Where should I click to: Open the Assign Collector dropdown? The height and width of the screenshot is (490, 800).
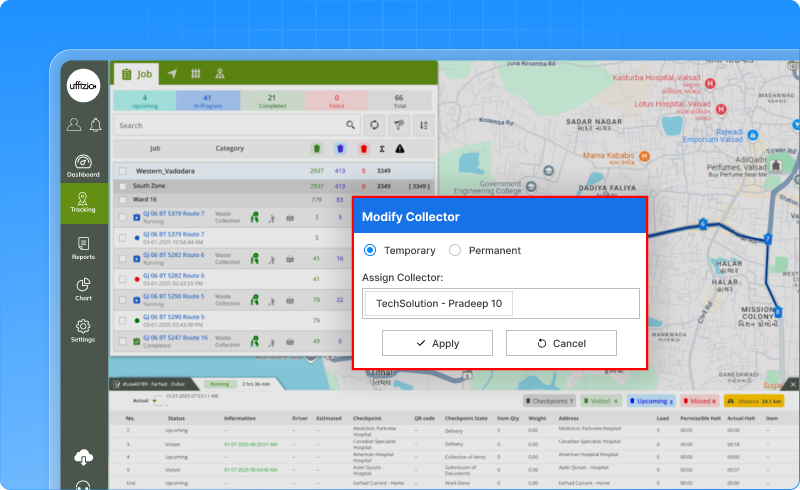tap(501, 304)
